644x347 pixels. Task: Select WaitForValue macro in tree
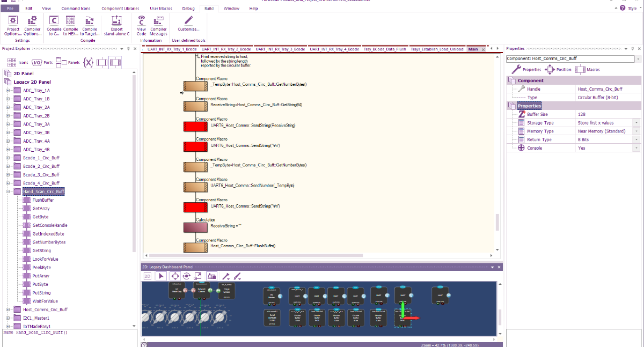point(45,301)
